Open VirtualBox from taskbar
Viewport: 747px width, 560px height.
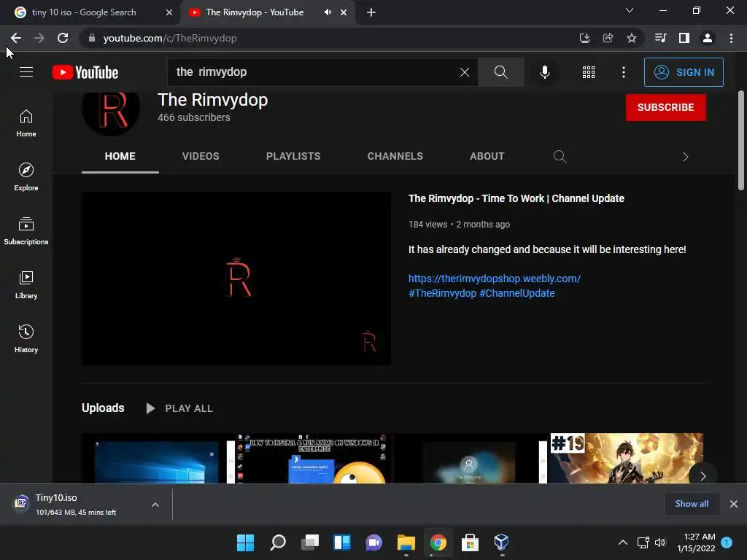(x=502, y=542)
